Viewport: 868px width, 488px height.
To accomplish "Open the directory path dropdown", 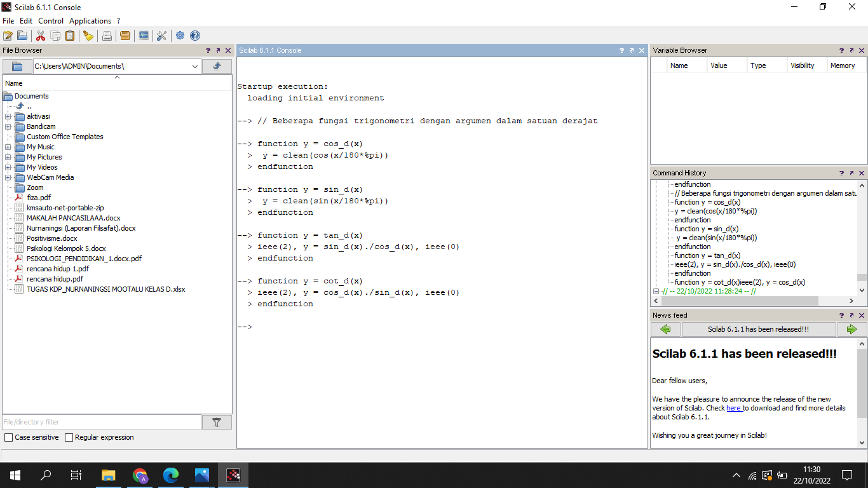I will 194,66.
